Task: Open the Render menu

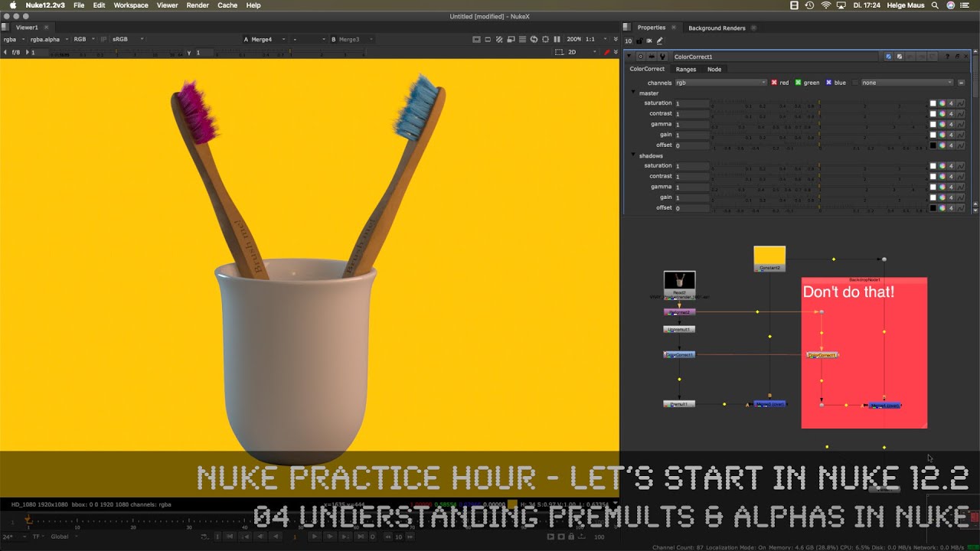Action: (x=198, y=5)
